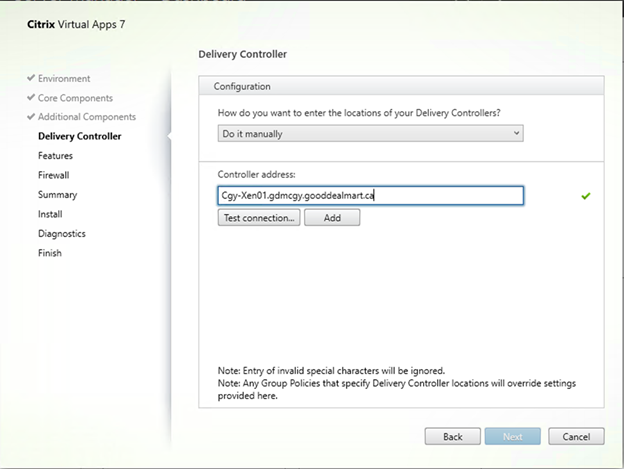This screenshot has width=624, height=469.
Task: Select the Environment step in sidebar
Action: 64,79
